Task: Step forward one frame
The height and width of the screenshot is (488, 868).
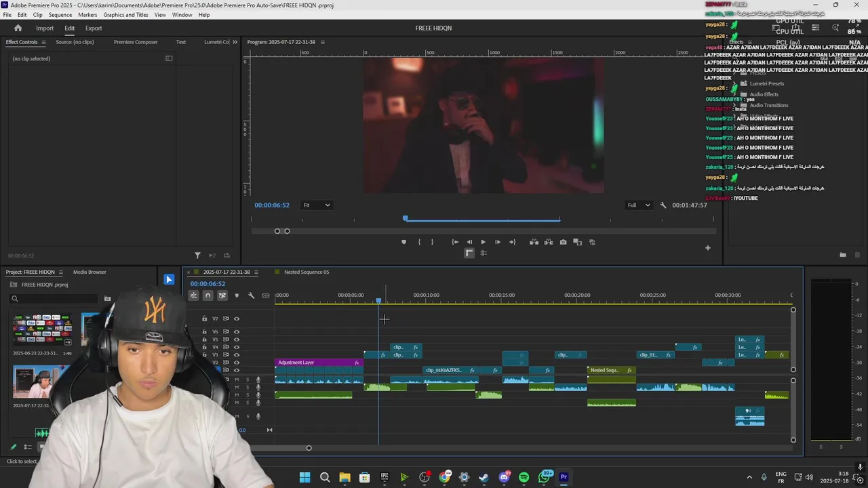Action: pos(497,242)
